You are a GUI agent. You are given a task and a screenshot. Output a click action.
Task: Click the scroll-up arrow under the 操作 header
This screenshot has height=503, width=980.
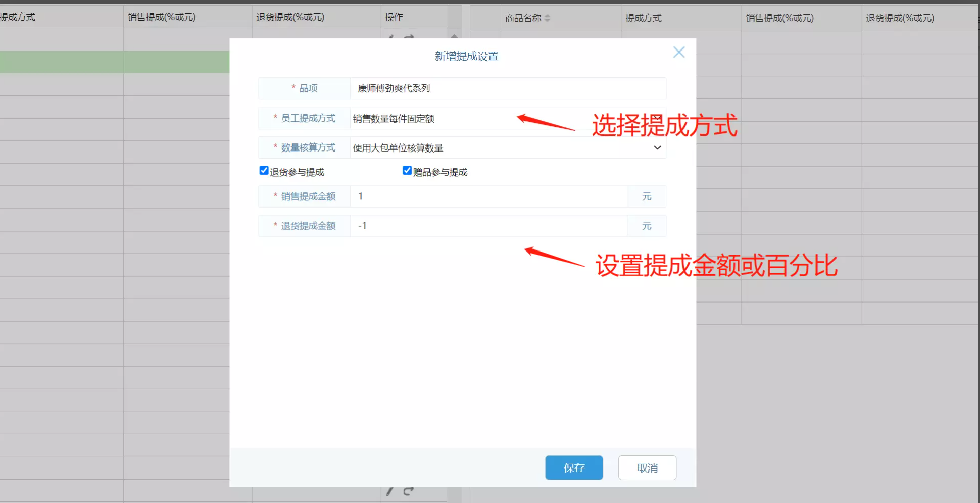(x=454, y=36)
